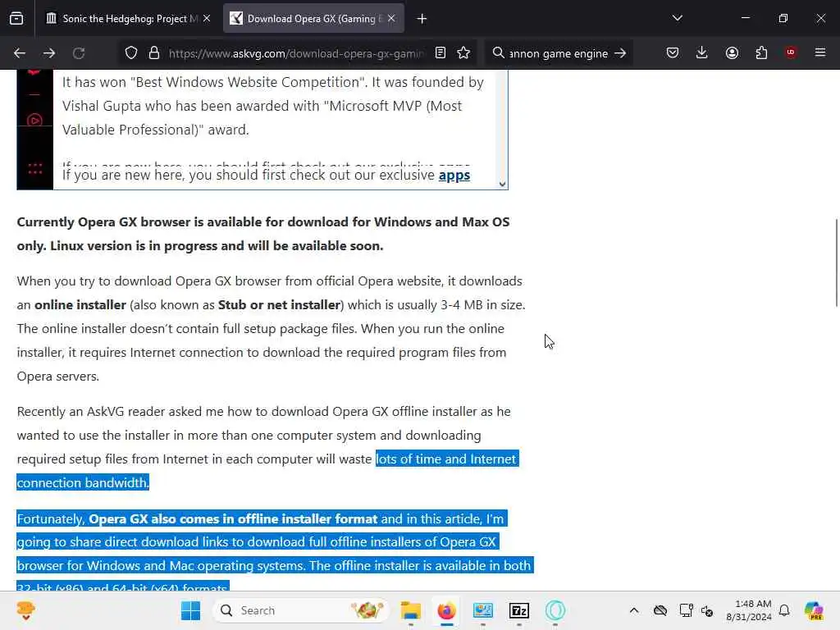Open uBlock Origin extension icon
This screenshot has width=840, height=630.
[x=791, y=52]
